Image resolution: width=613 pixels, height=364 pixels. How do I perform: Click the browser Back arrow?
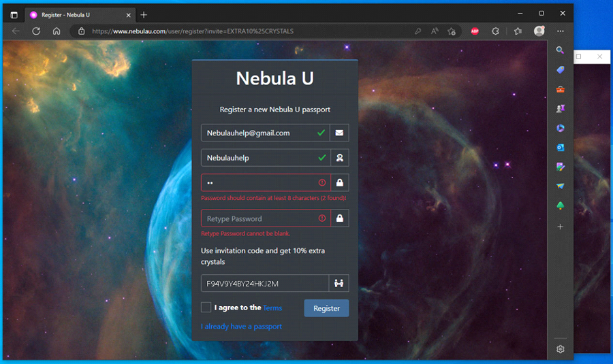coord(16,31)
